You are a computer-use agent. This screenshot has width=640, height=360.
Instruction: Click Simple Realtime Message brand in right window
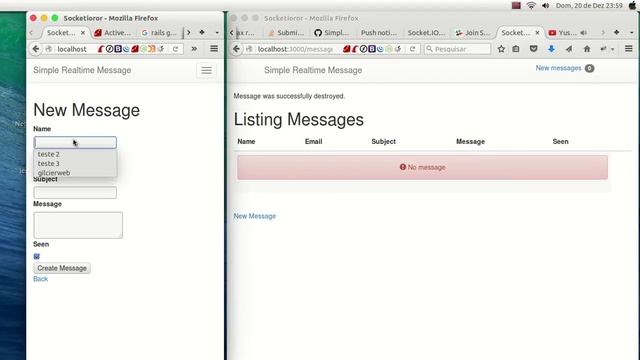click(x=313, y=70)
